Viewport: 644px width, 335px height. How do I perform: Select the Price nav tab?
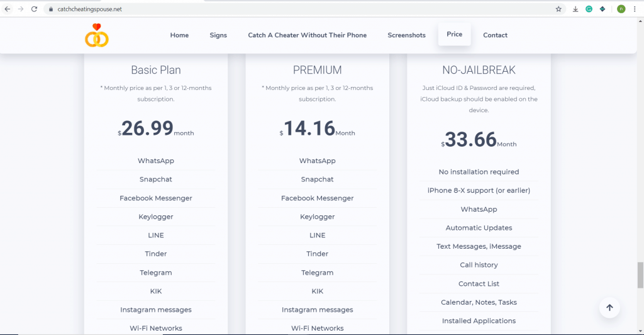454,34
